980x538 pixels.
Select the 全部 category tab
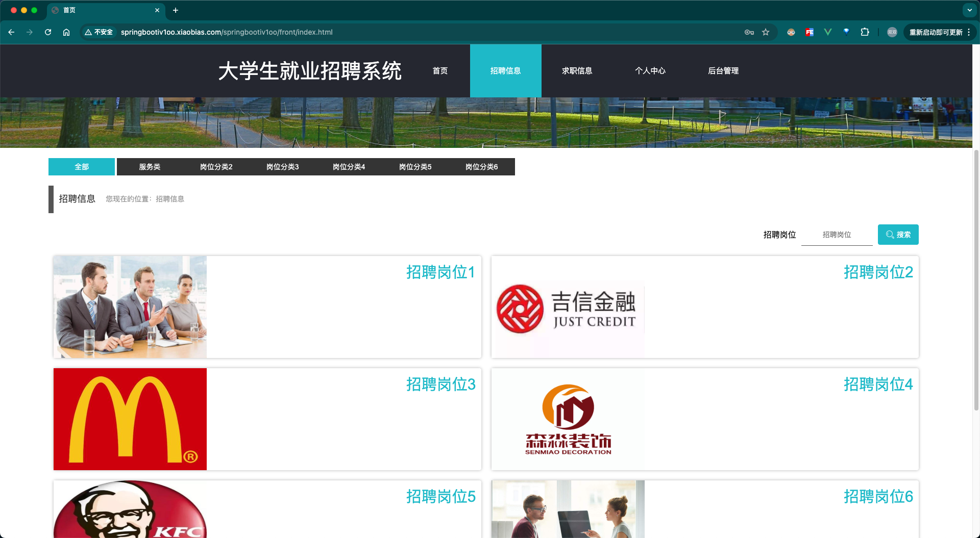click(x=82, y=167)
